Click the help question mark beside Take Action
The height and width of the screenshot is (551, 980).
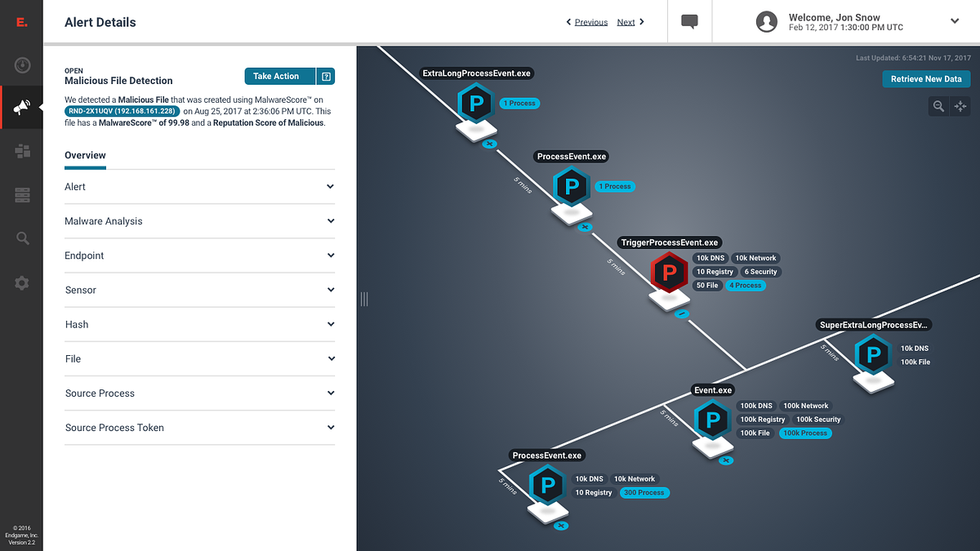click(x=326, y=76)
